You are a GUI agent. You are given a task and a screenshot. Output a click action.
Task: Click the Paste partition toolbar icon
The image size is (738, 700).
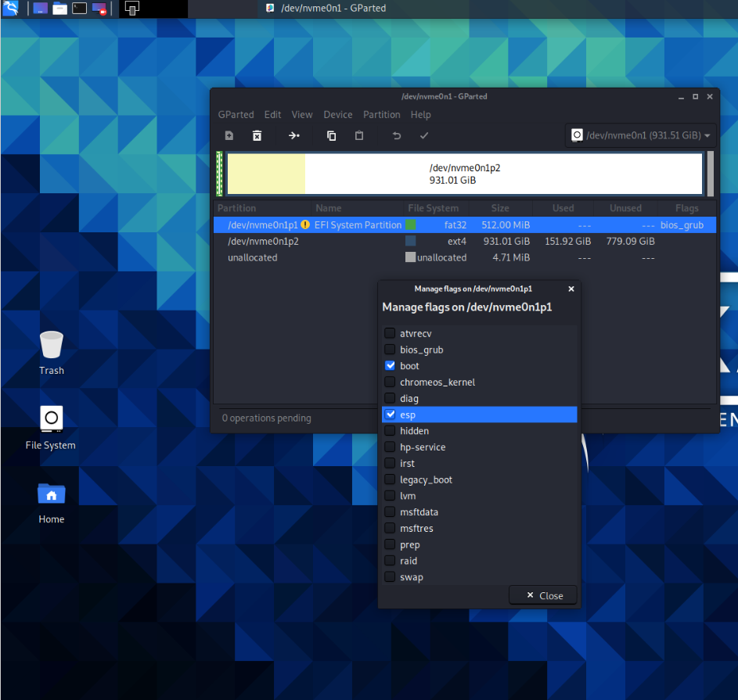(x=359, y=135)
